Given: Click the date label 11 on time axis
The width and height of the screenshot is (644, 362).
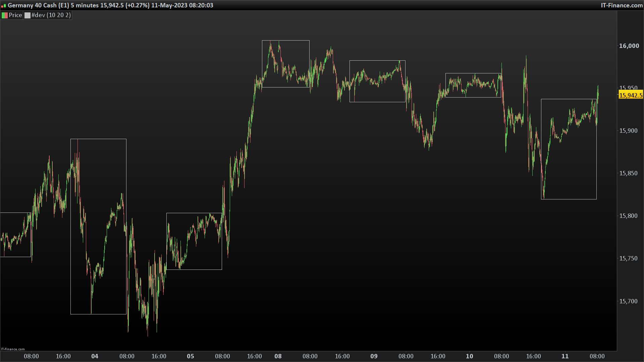Looking at the screenshot, I should (x=565, y=356).
